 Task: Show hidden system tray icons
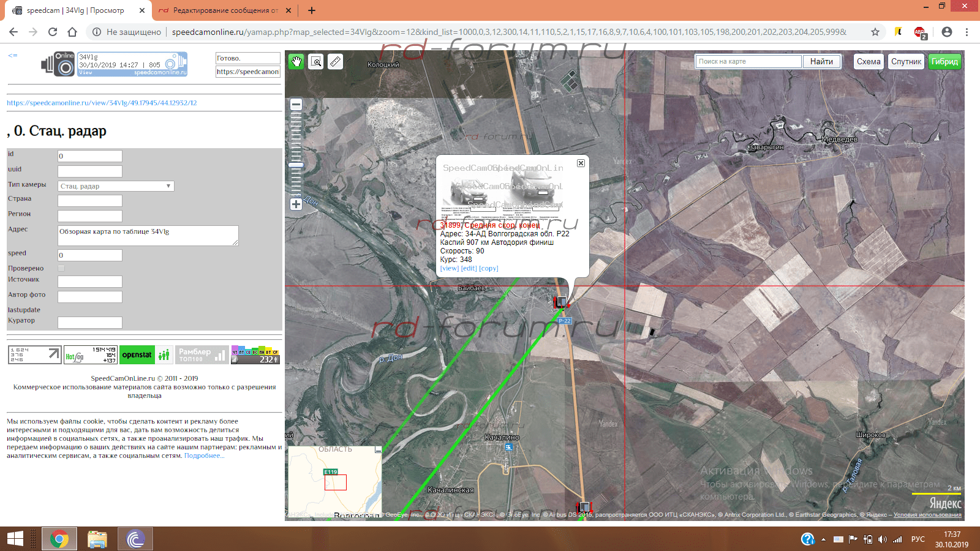(x=824, y=539)
